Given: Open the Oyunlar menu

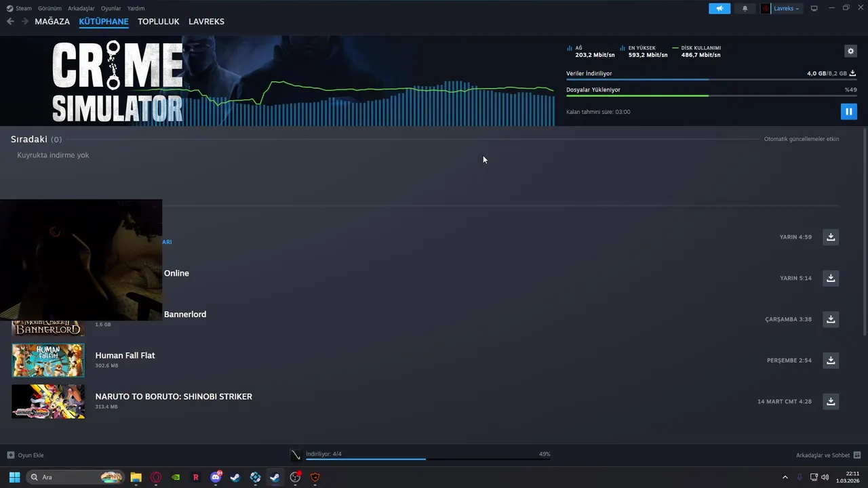Looking at the screenshot, I should (111, 8).
